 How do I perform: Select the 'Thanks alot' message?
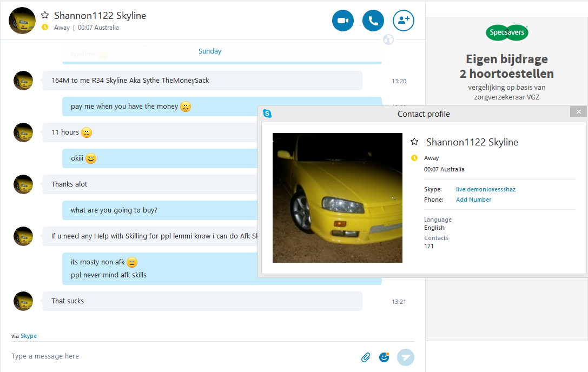pos(150,184)
